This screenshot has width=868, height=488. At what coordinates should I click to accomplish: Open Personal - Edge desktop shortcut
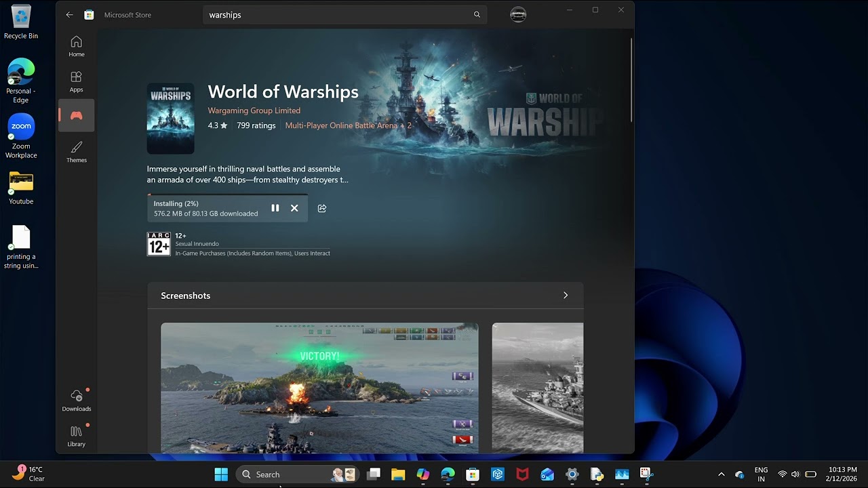[x=21, y=81]
